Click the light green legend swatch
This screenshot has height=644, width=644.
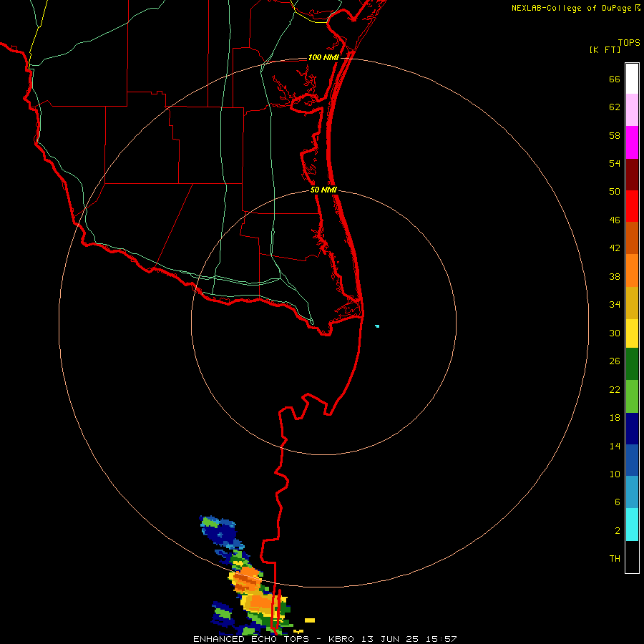tap(632, 396)
